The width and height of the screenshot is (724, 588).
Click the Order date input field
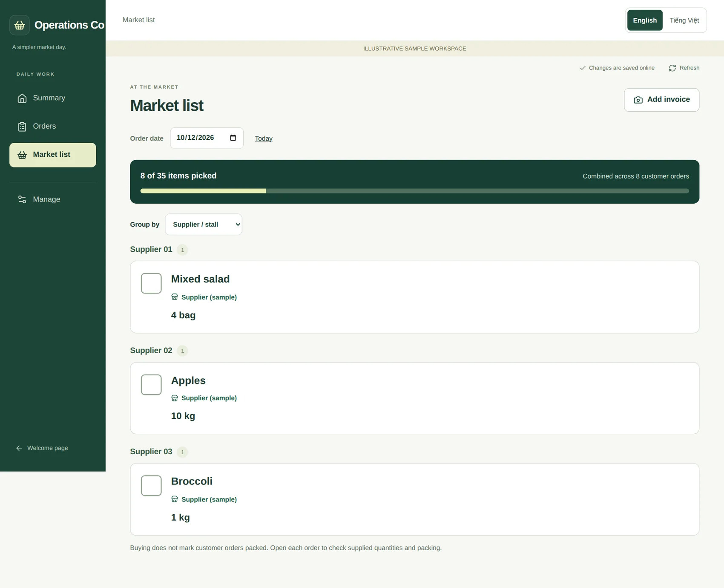pos(207,138)
